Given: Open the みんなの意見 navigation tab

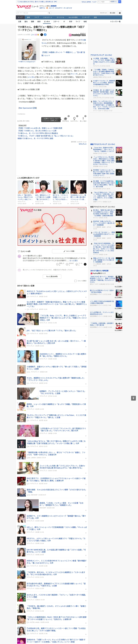Looking at the screenshot, I should (73, 17).
